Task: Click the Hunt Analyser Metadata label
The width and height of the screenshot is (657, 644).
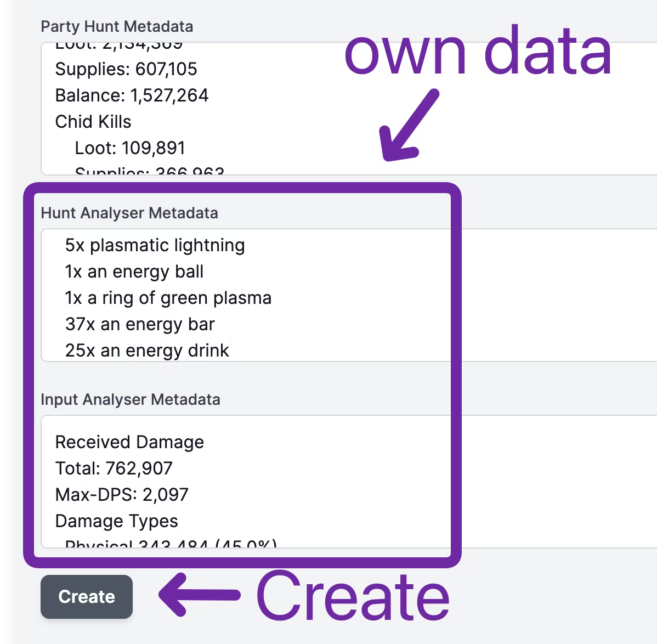Action: pyautogui.click(x=129, y=213)
